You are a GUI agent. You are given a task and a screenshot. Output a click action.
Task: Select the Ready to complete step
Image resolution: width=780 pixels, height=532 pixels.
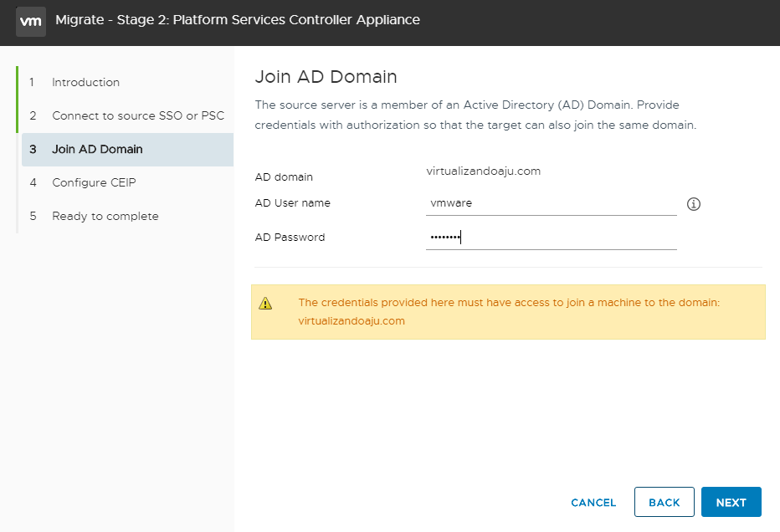pos(105,216)
